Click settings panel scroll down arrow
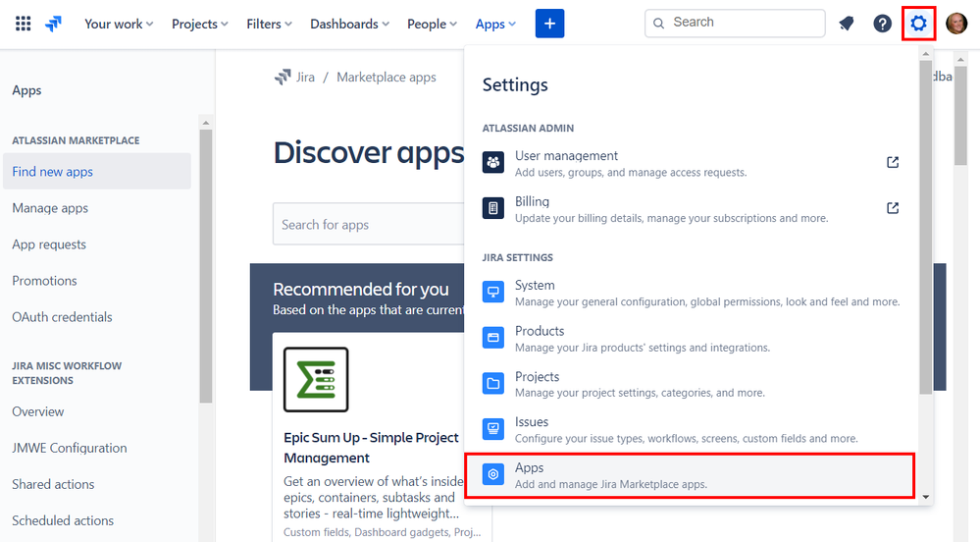This screenshot has width=980, height=542. 926,497
